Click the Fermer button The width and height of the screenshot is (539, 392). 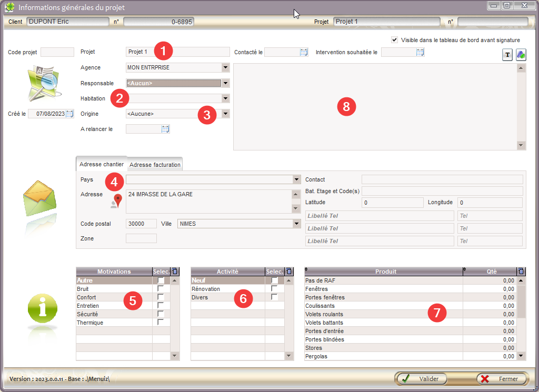click(502, 379)
